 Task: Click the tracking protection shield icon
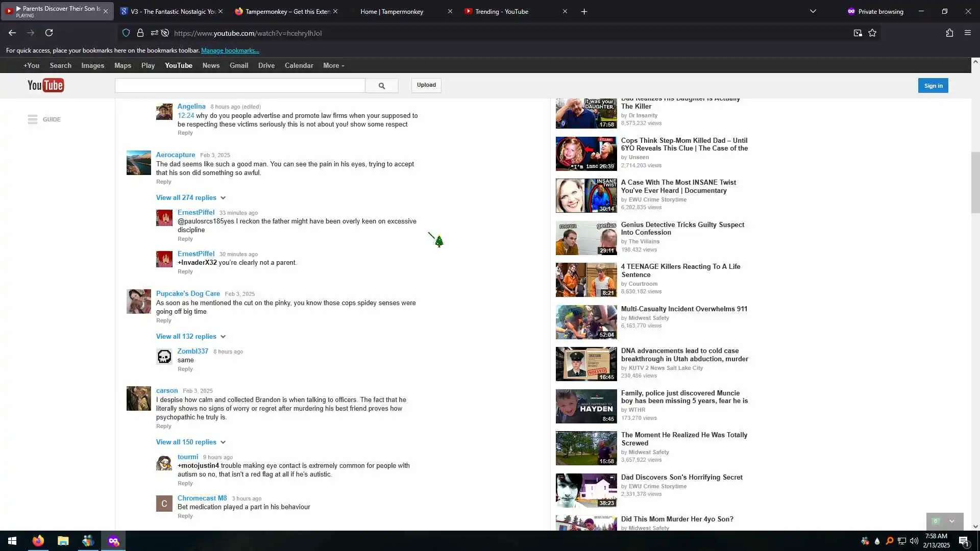[x=126, y=33]
